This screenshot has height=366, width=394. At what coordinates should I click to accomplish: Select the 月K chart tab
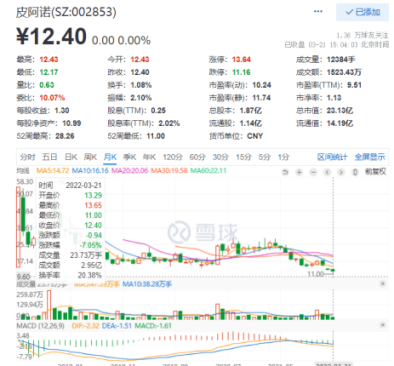click(x=110, y=157)
